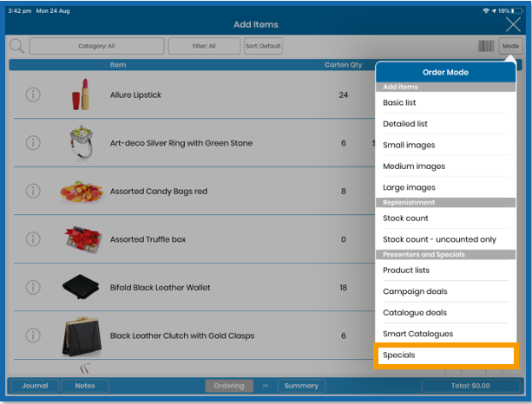Viewport: 532px width, 404px height.
Task: Select Art-deco Silver Ring with Green Stone
Action: click(x=181, y=143)
